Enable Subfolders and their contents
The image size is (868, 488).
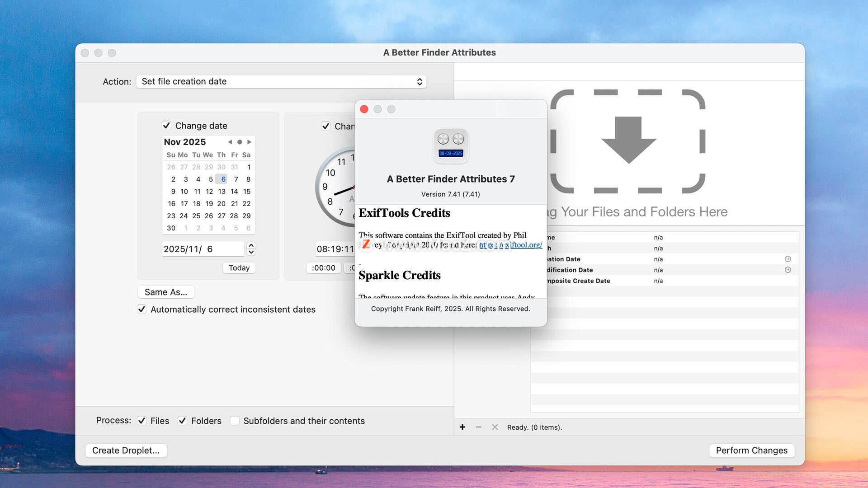pos(234,421)
